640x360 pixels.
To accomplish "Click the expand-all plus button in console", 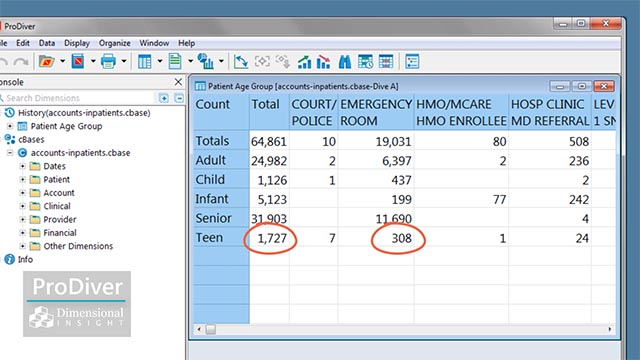I will pos(164,98).
